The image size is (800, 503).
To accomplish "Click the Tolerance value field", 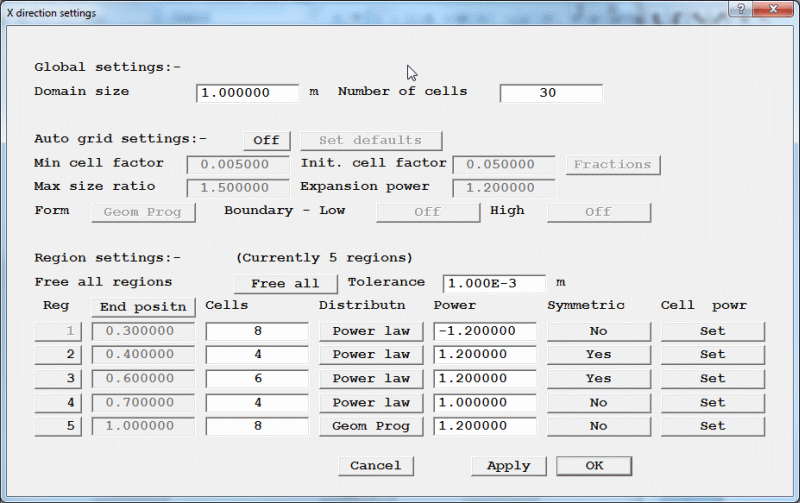I will pos(494,284).
